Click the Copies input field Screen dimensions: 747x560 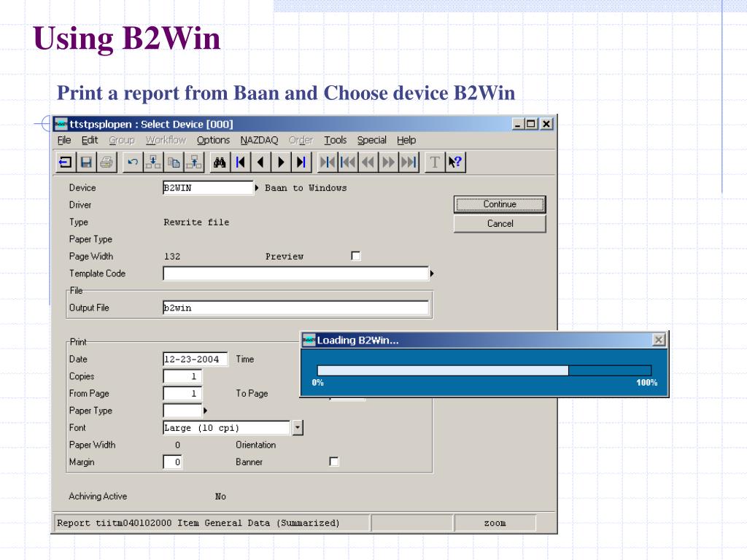click(182, 376)
